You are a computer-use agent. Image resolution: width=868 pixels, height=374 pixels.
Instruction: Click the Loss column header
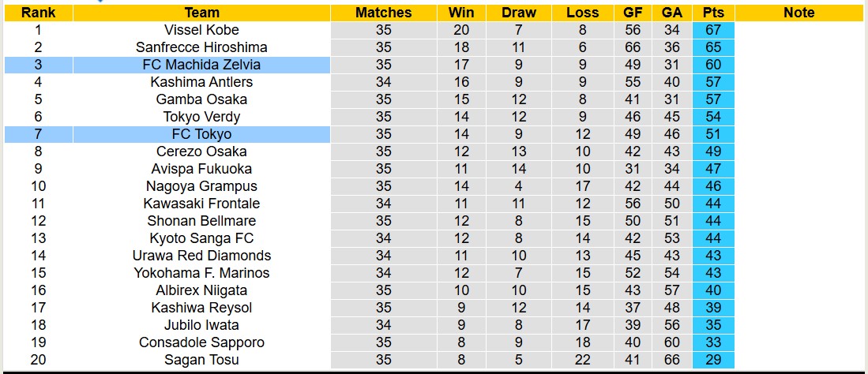582,13
